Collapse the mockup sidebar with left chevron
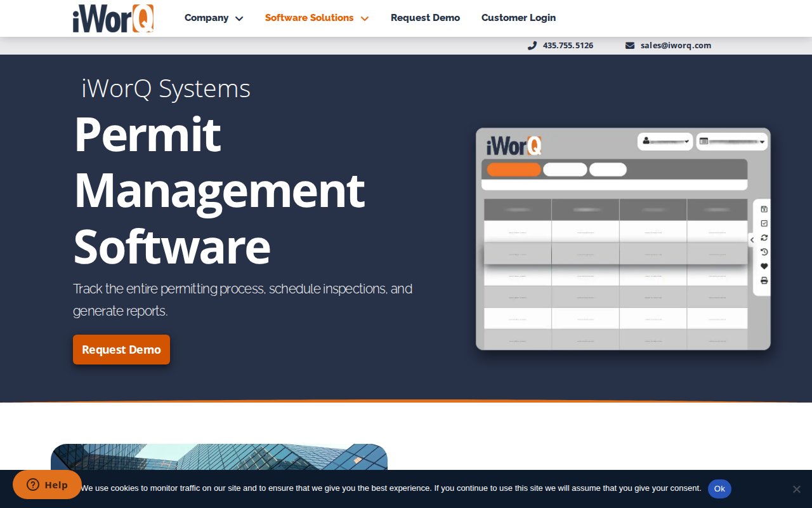The width and height of the screenshot is (812, 508). (x=752, y=240)
